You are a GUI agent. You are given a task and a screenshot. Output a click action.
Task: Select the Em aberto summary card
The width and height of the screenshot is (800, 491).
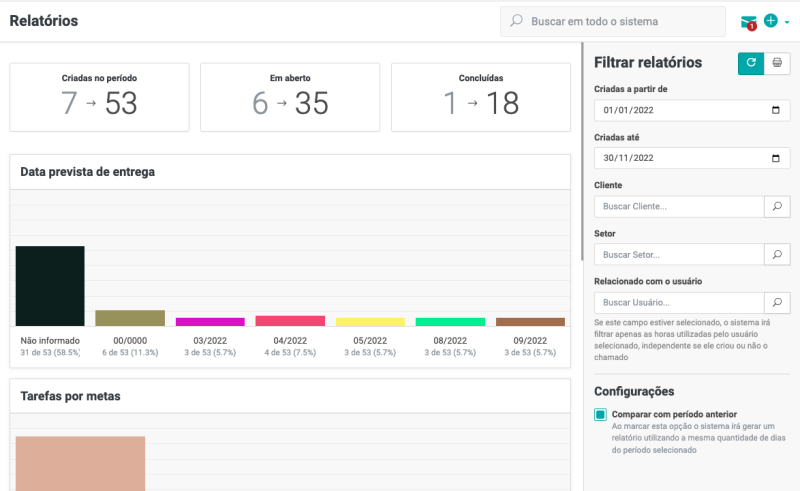coord(290,97)
